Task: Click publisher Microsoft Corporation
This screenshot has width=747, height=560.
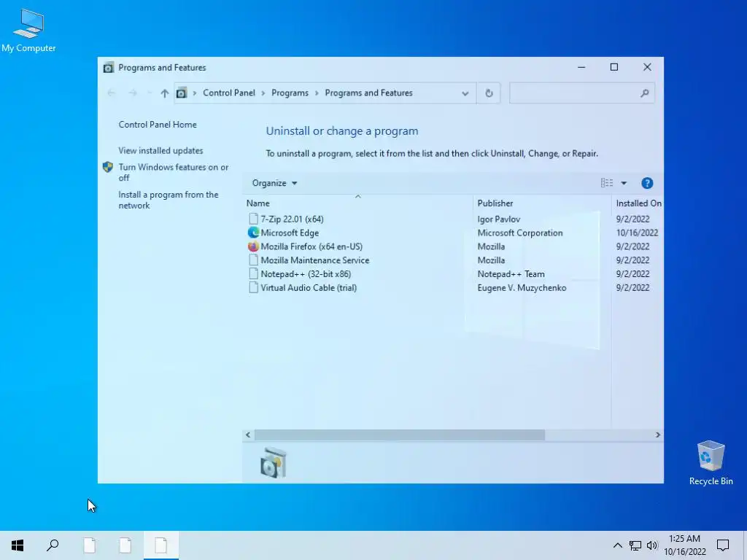Action: [519, 233]
